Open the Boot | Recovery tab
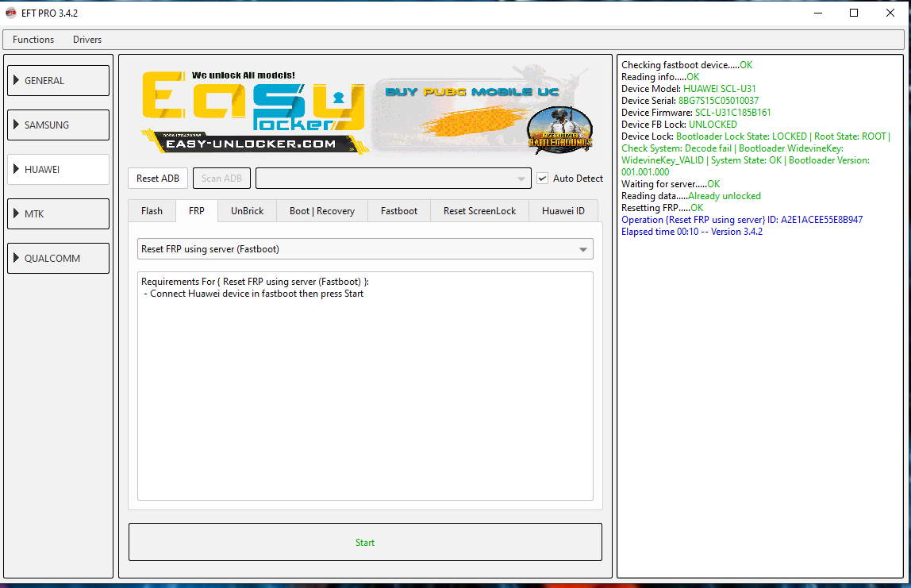911x588 pixels. pos(322,211)
